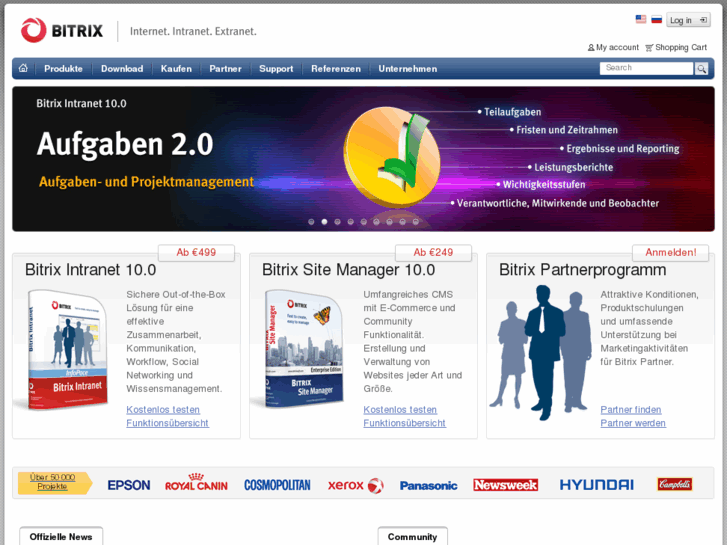Open the Referenzen menu
The height and width of the screenshot is (545, 727).
point(336,69)
